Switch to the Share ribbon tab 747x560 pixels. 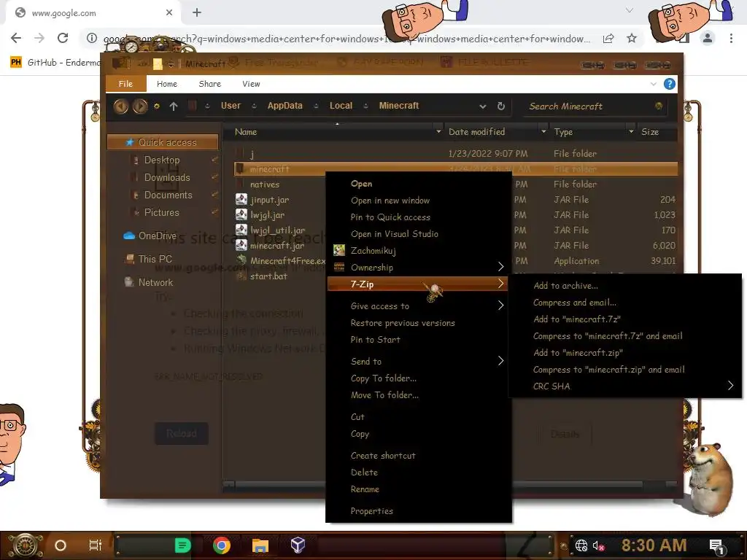click(209, 84)
